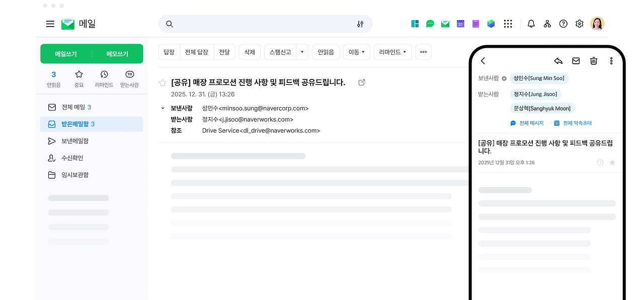Click the 전달 forward button
Image resolution: width=644 pixels, height=300 pixels.
coord(224,52)
